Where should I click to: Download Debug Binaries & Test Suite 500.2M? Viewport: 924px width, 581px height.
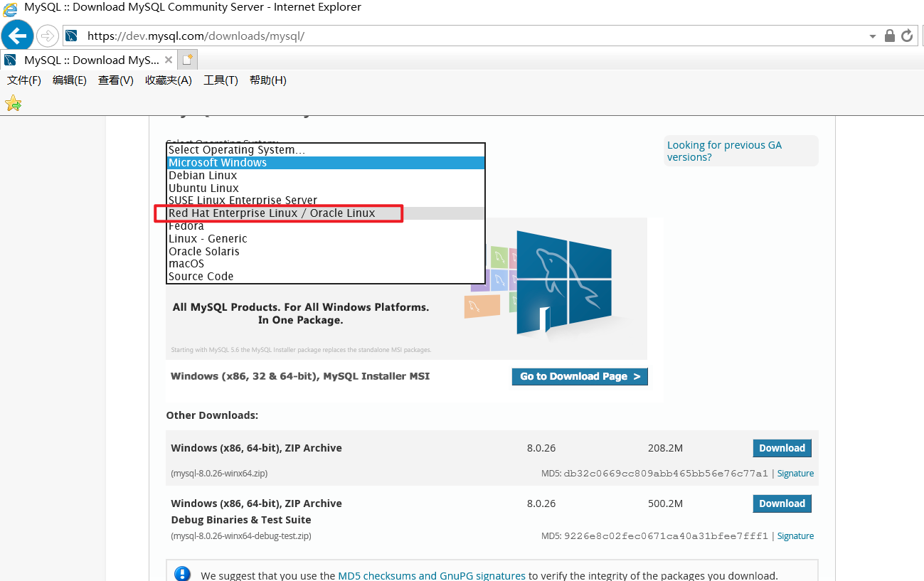click(x=782, y=503)
